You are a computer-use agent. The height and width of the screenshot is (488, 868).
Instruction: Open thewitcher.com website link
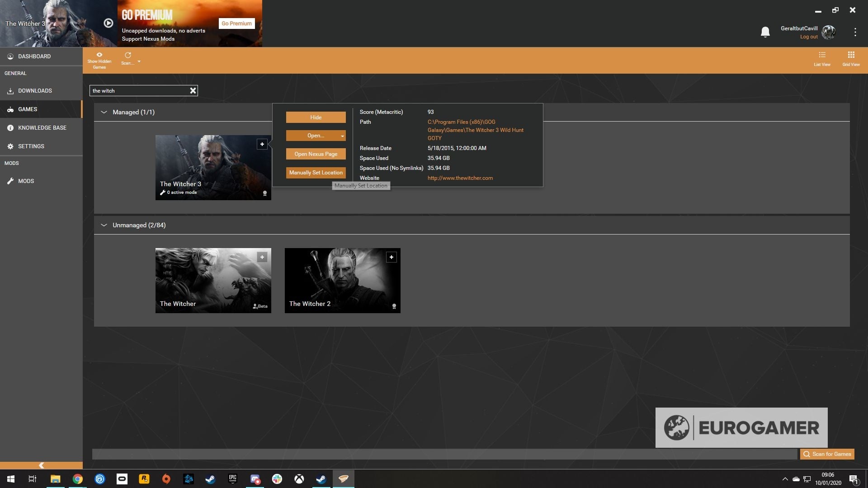tap(460, 178)
